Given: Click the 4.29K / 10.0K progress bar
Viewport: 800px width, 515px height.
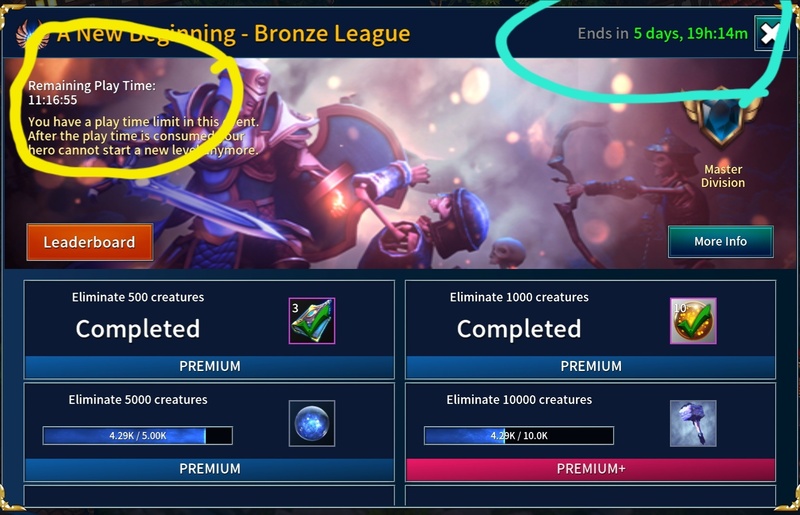Looking at the screenshot, I should [x=519, y=436].
